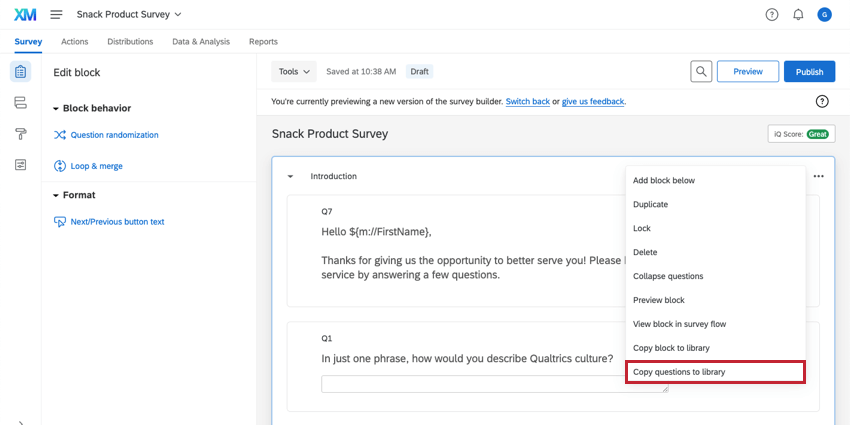Open Question randomization settings

pyautogui.click(x=114, y=135)
